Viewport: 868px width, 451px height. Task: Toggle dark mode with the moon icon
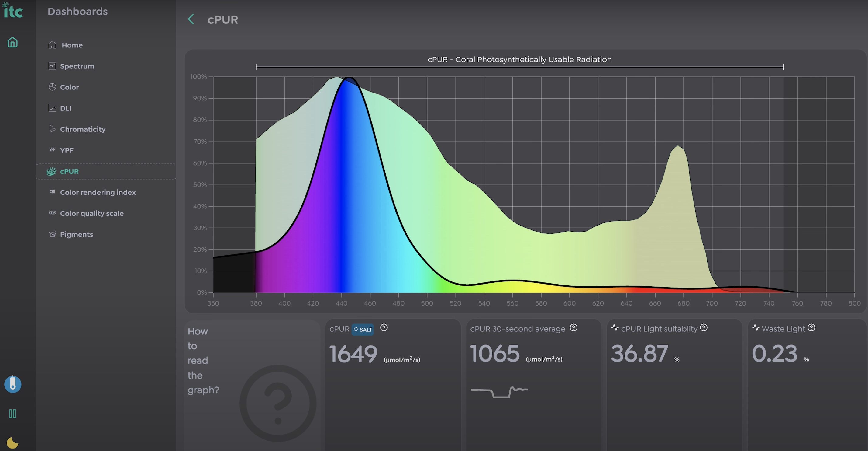click(12, 442)
